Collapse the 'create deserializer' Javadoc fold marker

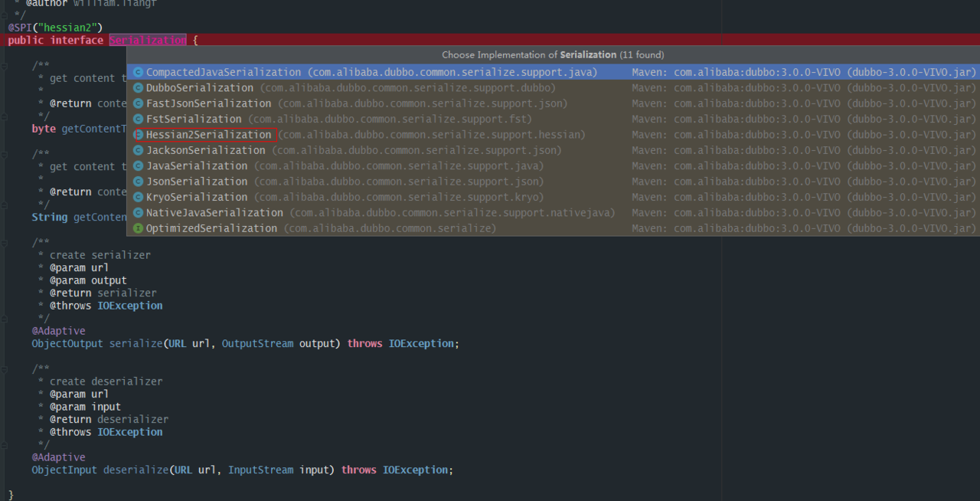tap(5, 369)
